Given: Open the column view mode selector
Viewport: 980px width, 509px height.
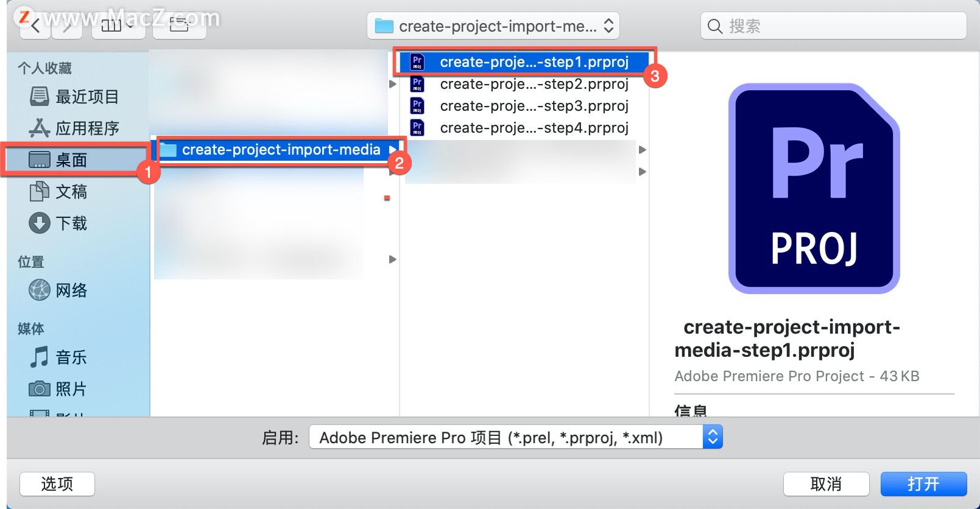Looking at the screenshot, I should pos(118,26).
